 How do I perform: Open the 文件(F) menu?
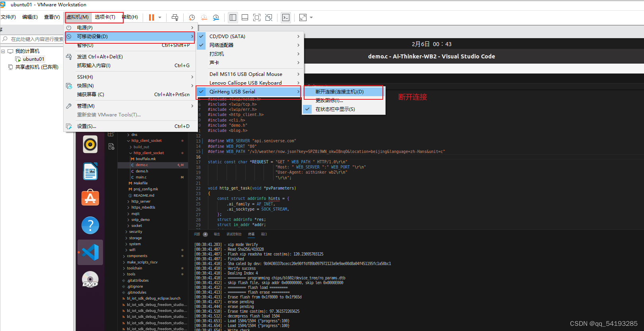[8, 17]
